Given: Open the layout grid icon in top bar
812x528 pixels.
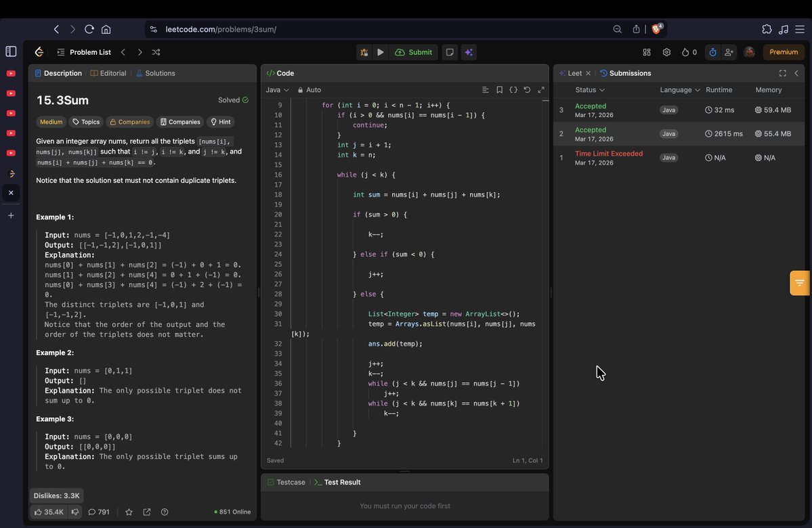Looking at the screenshot, I should [647, 52].
